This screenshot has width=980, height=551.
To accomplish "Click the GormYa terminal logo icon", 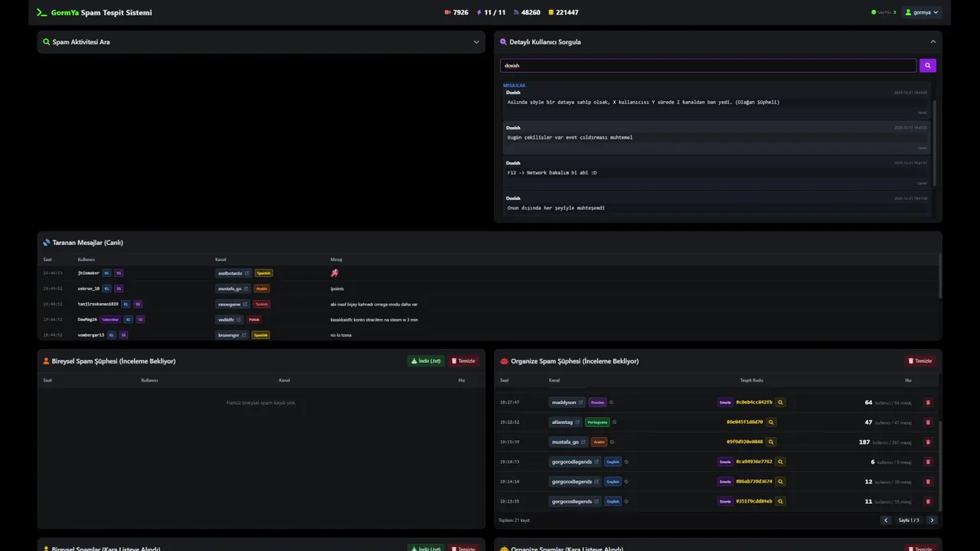I will (x=42, y=12).
